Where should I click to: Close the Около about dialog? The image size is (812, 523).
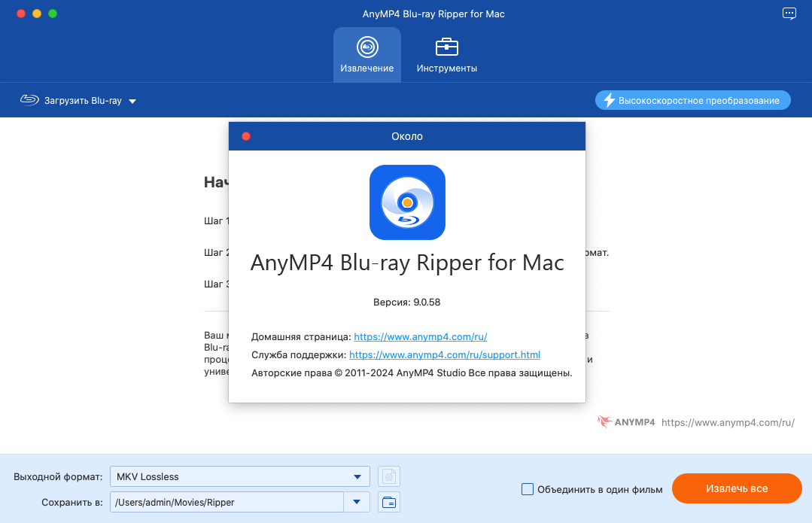(246, 136)
